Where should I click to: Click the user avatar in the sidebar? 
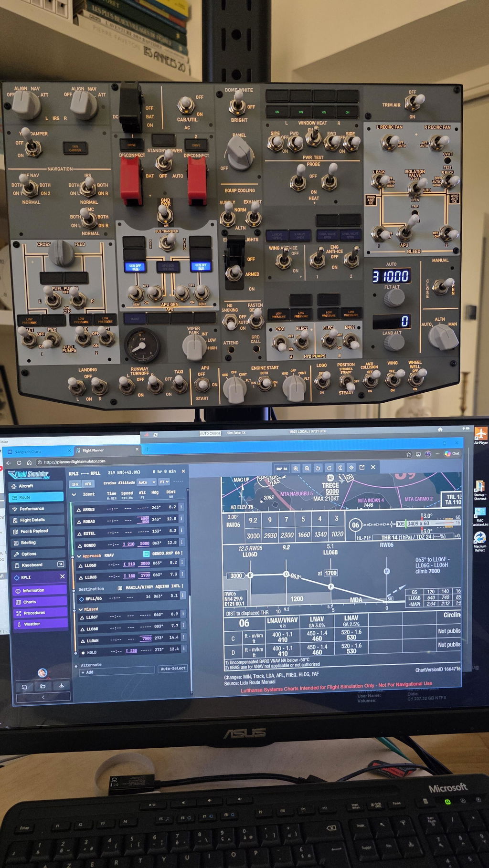click(x=43, y=673)
